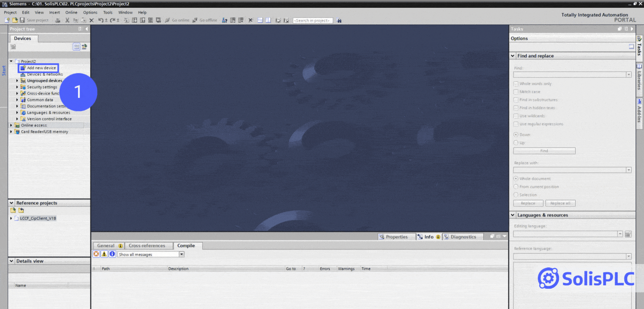644x309 pixels.
Task: Click the Search in project field
Action: (x=312, y=20)
